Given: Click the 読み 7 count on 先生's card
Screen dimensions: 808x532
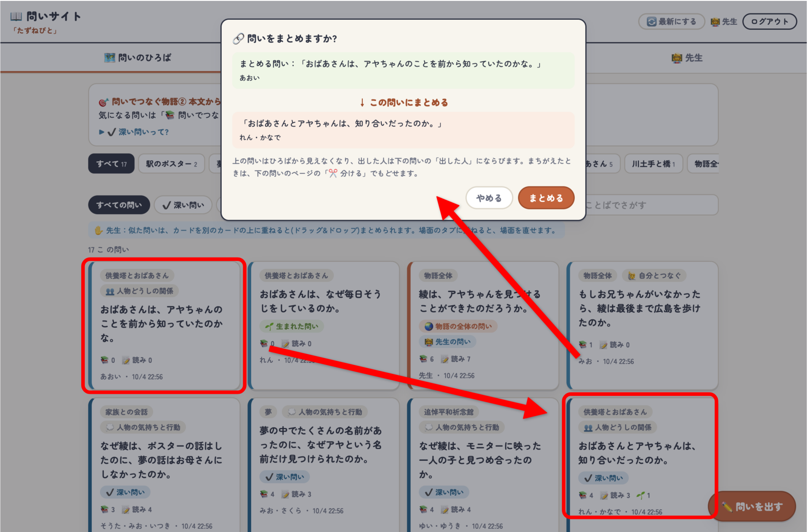Looking at the screenshot, I should tap(456, 359).
